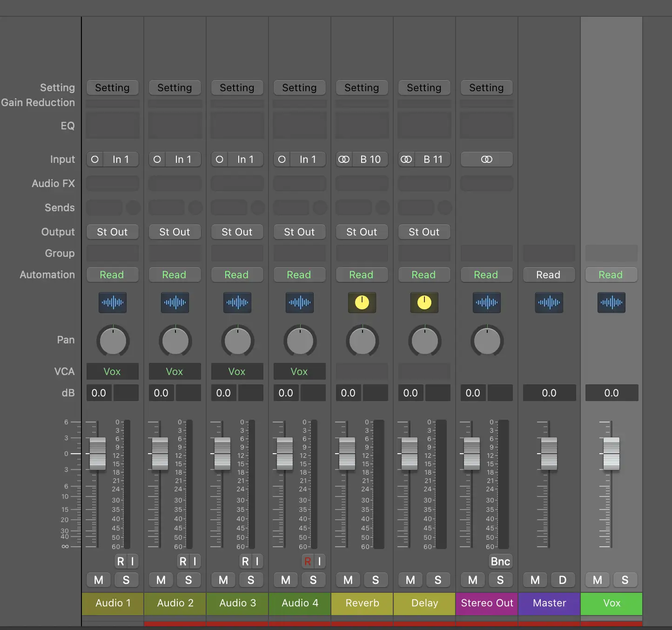The height and width of the screenshot is (630, 672).
Task: Click the Master channel waveform icon
Action: [x=549, y=302]
